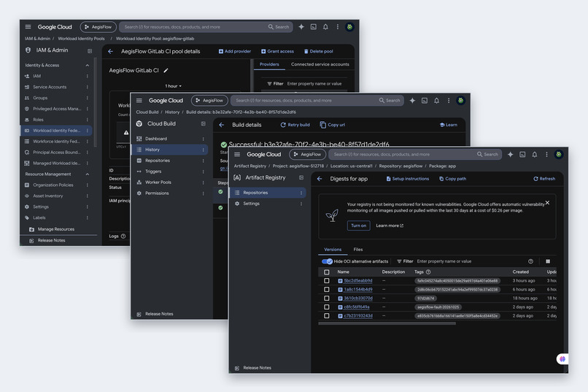588x392 pixels.
Task: Open notifications bell in the Cloud Build window
Action: [436, 100]
